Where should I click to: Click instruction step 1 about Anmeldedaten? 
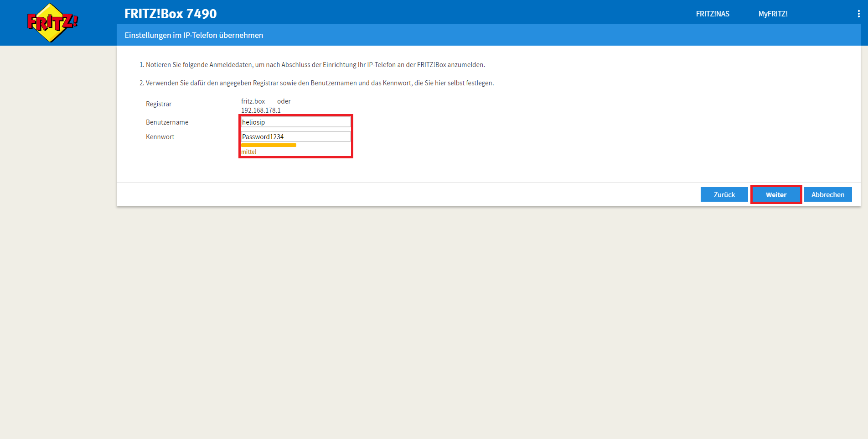(312, 65)
